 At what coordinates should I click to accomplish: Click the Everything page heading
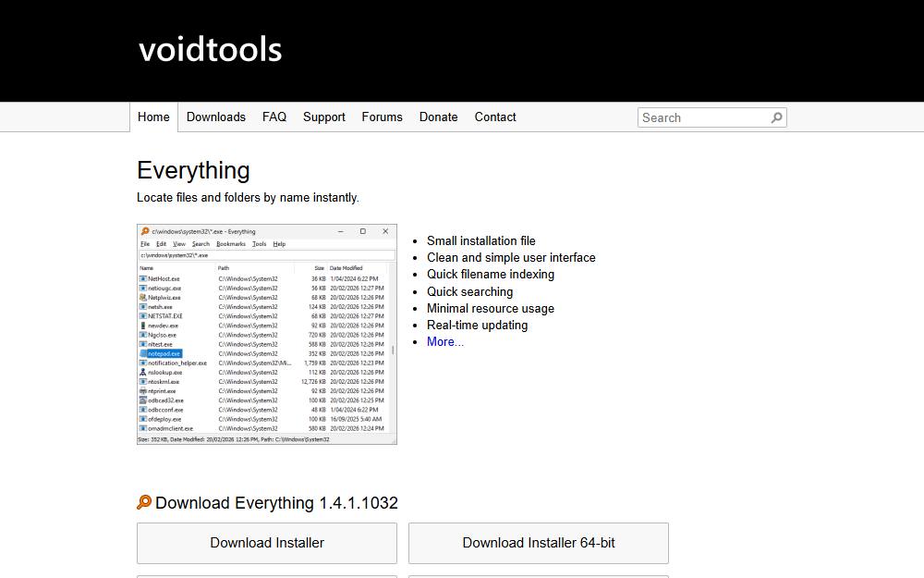(193, 170)
